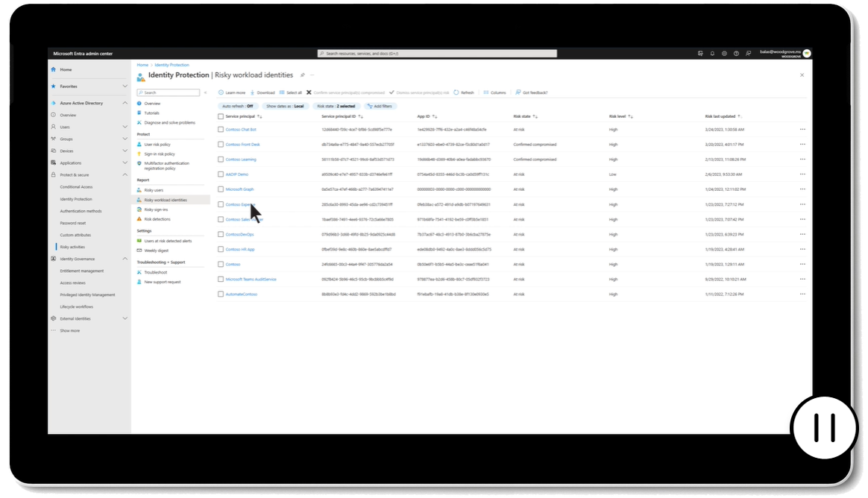Pause the video playback
Viewport: 868px width, 498px height.
(824, 428)
